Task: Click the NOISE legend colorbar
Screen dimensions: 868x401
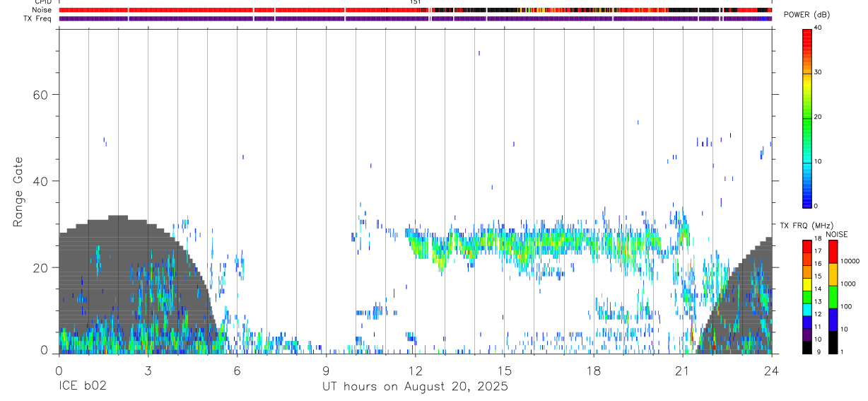Action: point(833,296)
